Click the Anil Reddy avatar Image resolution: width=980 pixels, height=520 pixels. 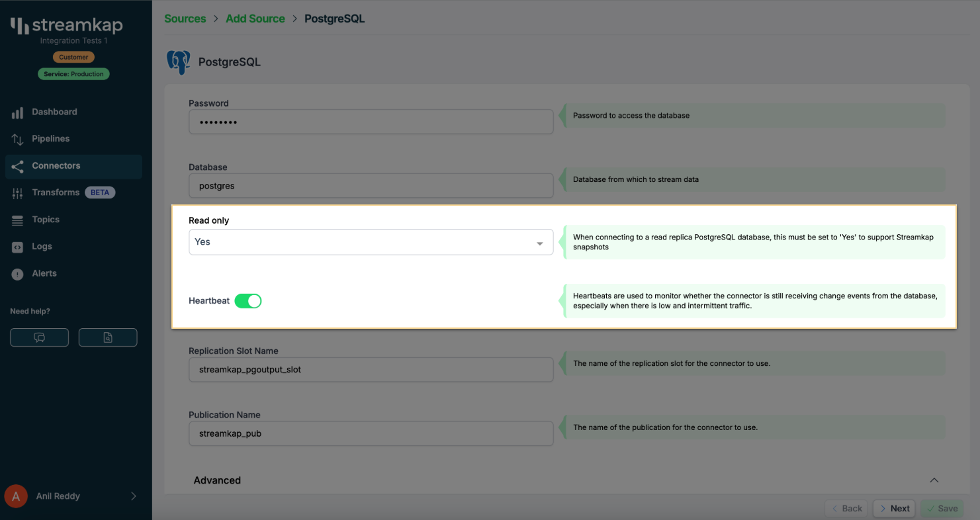(x=16, y=496)
